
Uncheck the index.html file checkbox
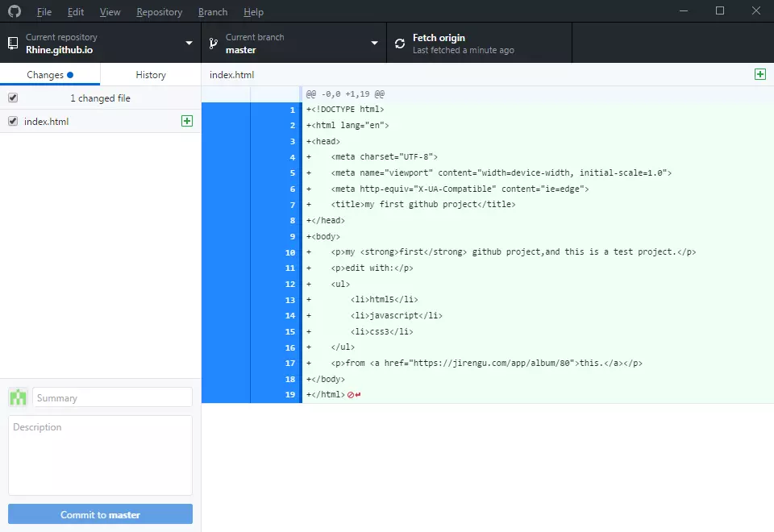click(12, 121)
